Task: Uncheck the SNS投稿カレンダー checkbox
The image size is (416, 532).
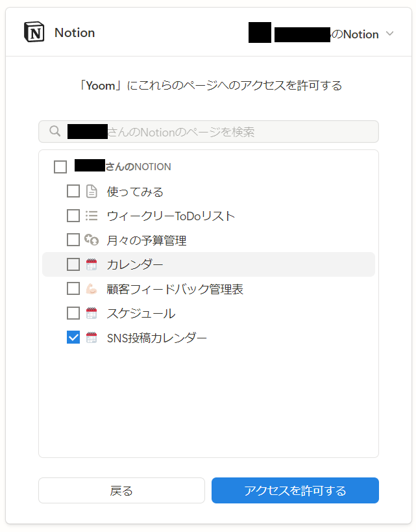Action: [x=73, y=338]
